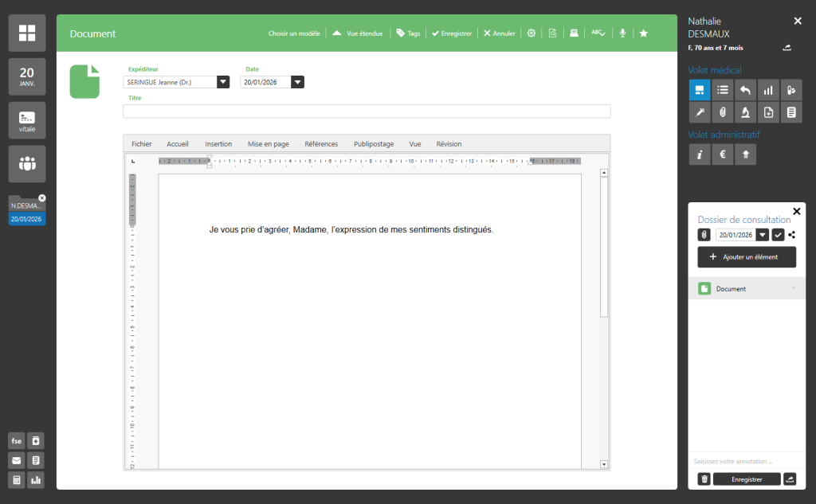Delete annotation with the trash icon

pos(703,479)
